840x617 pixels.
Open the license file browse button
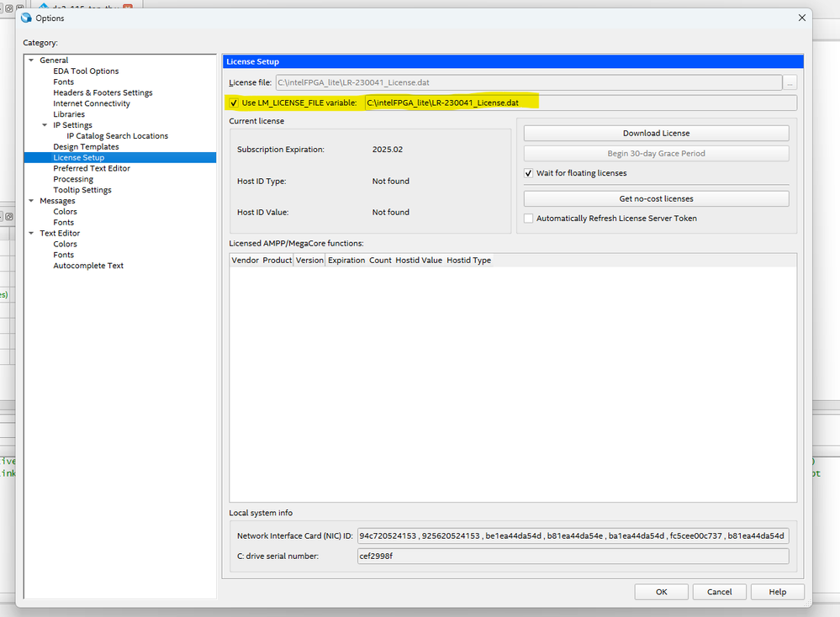[x=790, y=82]
